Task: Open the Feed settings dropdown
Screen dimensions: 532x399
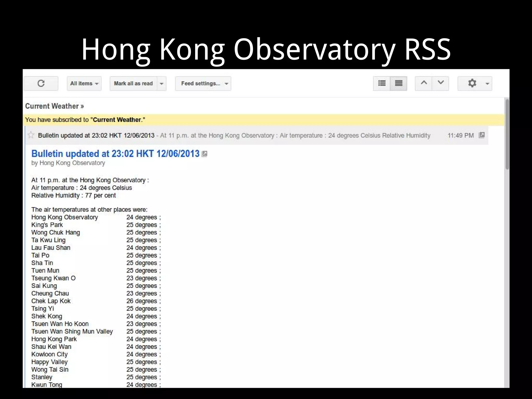Action: (203, 83)
